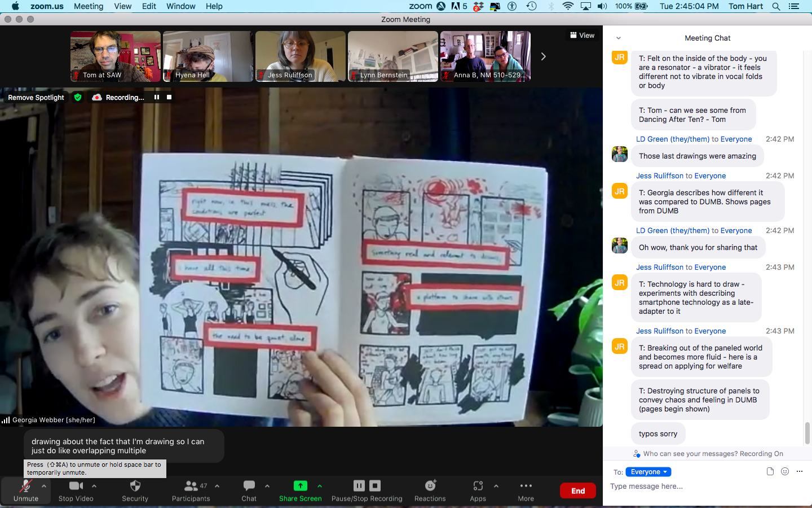Click the chat panel scrollbar
Image resolution: width=812 pixels, height=508 pixels.
click(807, 433)
